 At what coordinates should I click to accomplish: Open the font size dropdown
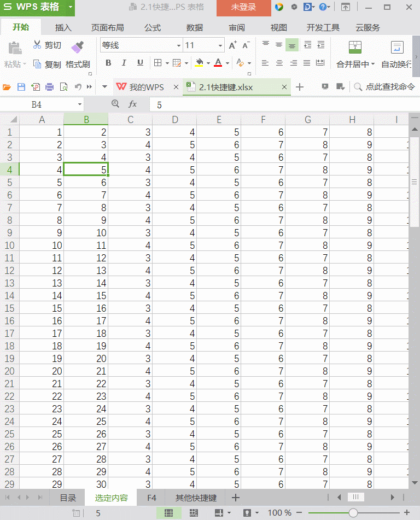tap(220, 46)
